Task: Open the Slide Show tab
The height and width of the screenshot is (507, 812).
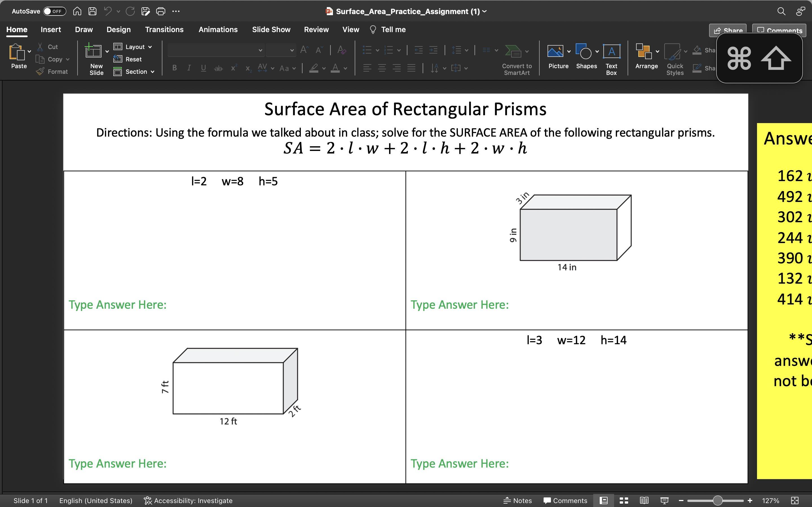Action: pos(271,30)
